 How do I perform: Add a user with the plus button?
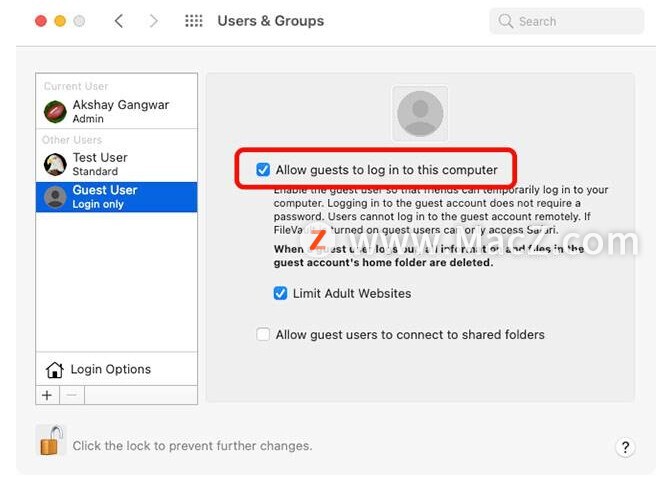47,395
